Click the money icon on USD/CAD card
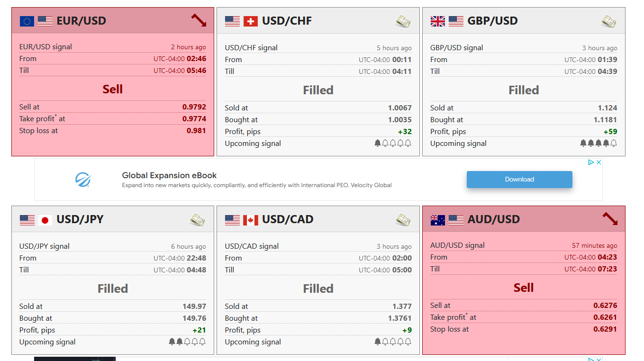 pos(403,220)
